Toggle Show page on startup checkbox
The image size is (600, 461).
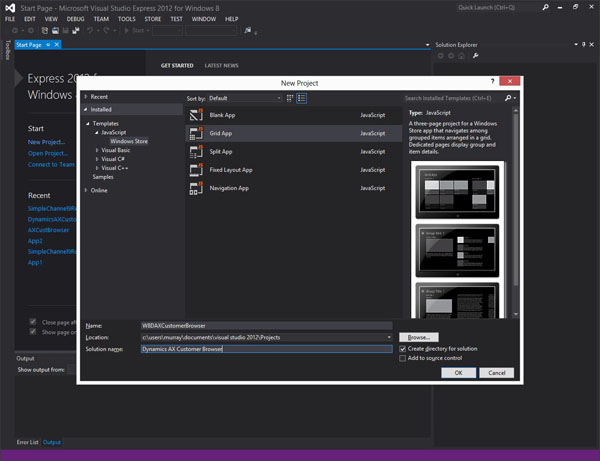click(x=33, y=332)
